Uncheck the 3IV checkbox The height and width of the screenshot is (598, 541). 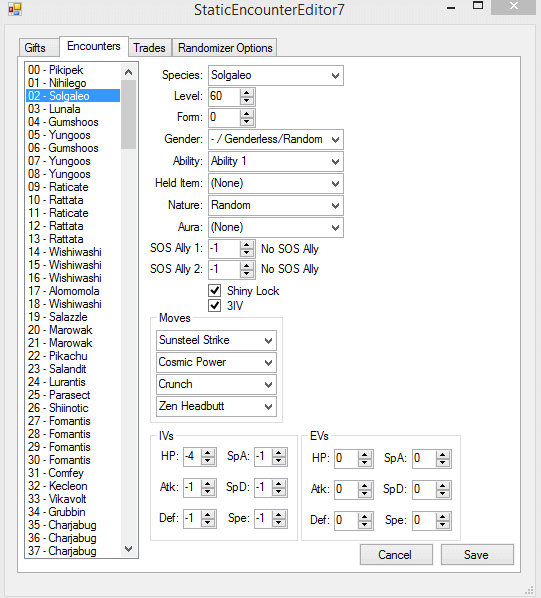coord(215,305)
